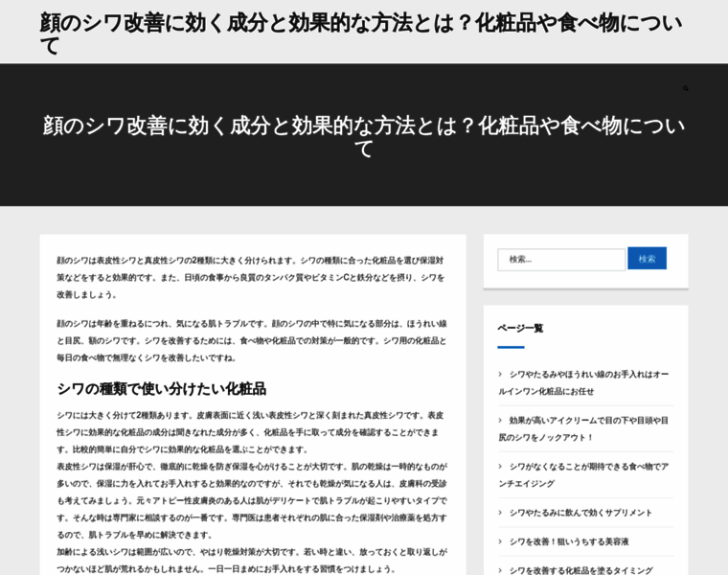Image resolution: width=728 pixels, height=575 pixels.
Task: Click the ページ一覧 sidebar heading
Action: 520,328
